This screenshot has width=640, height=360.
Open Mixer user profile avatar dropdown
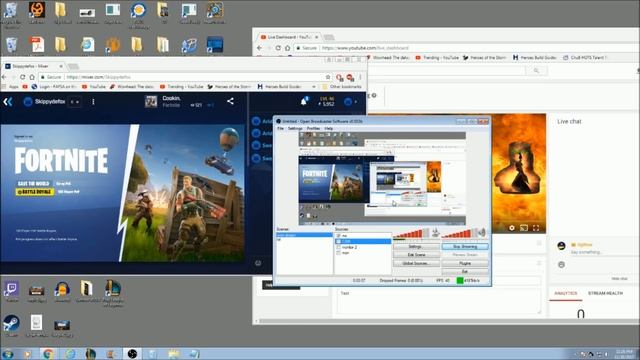pos(348,102)
